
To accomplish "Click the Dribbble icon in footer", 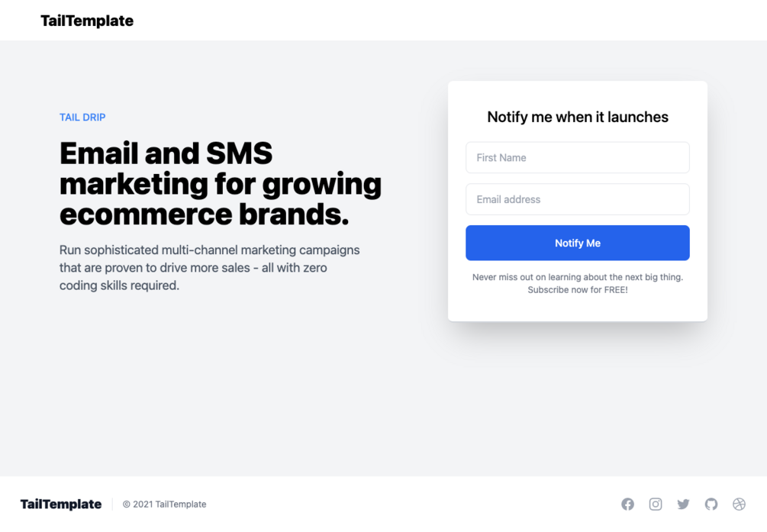I will coord(739,504).
